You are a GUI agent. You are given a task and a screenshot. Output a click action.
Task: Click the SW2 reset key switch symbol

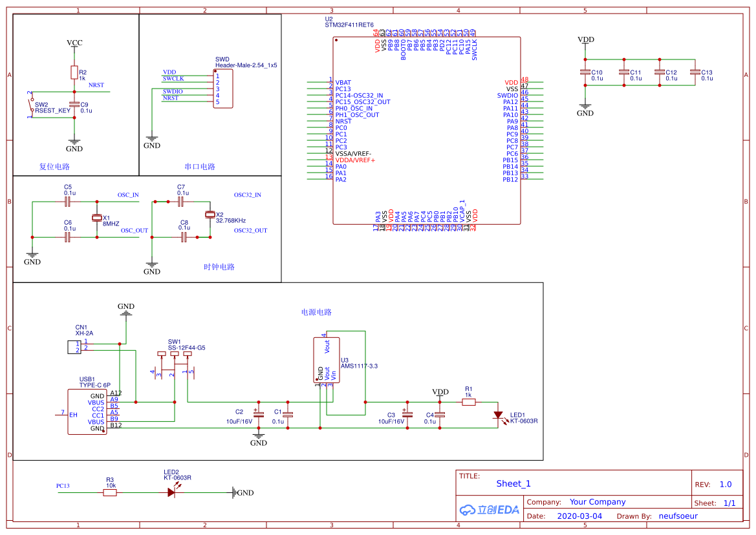(30, 105)
